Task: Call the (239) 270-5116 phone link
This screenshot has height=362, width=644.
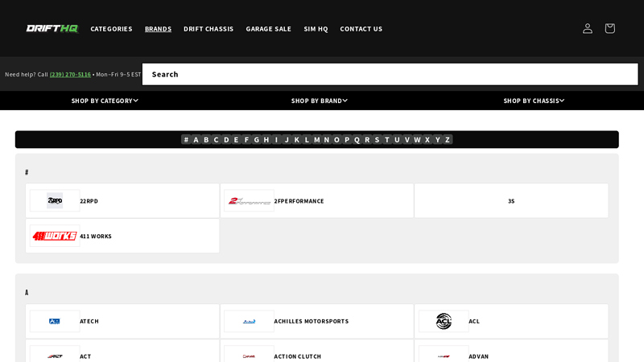Action: tap(70, 74)
